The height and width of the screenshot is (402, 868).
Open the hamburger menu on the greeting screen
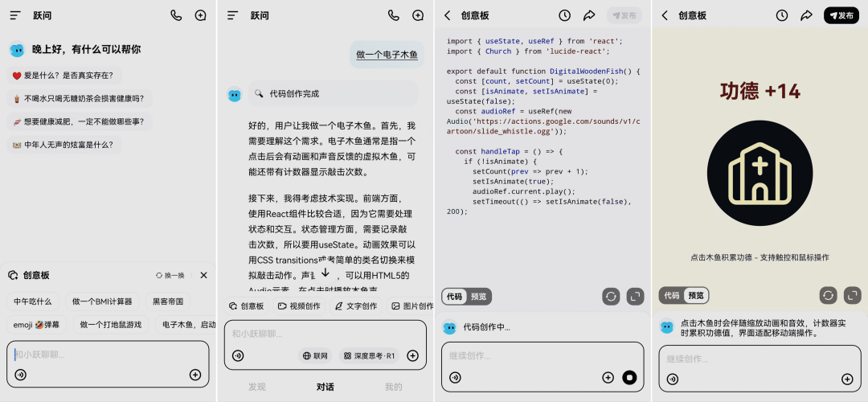15,15
